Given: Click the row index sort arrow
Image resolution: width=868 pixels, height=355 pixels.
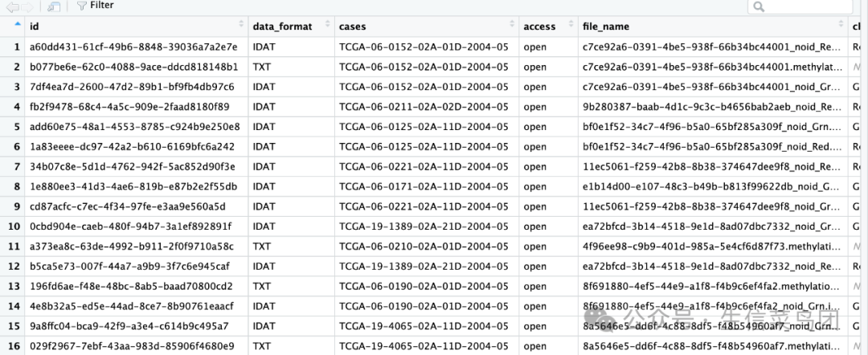Looking at the screenshot, I should tap(18, 25).
